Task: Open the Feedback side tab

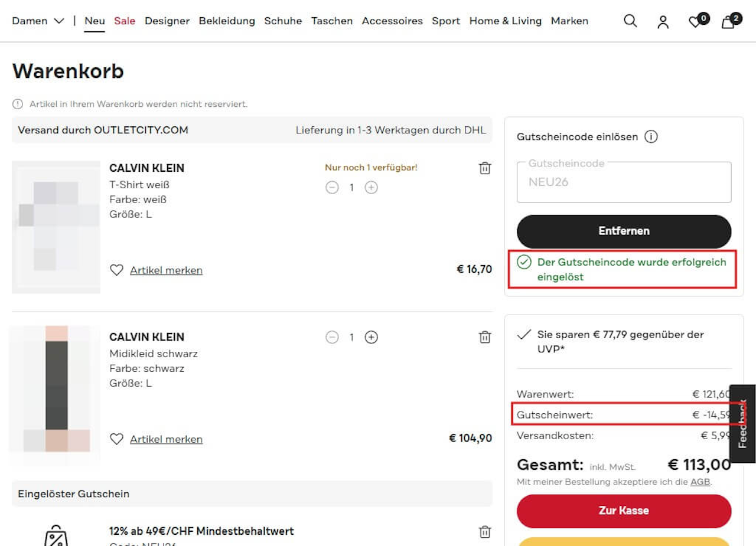Action: point(742,424)
